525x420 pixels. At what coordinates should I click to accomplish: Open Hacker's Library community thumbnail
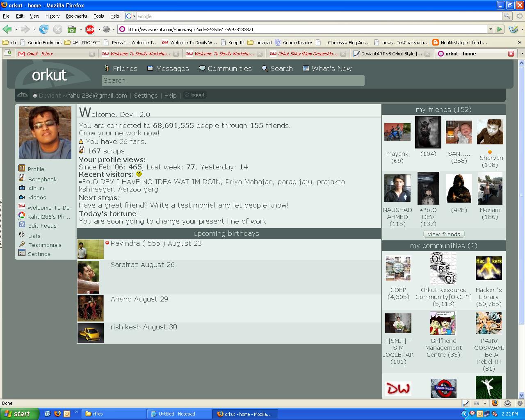[489, 268]
